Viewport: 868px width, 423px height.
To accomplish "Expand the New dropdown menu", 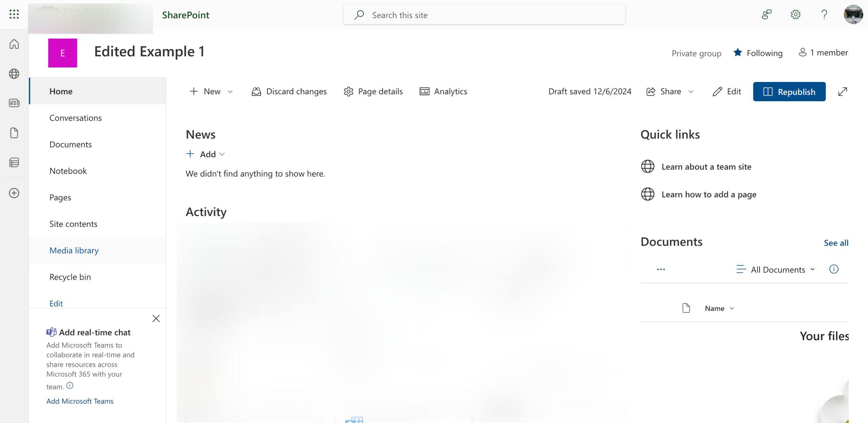I will click(211, 92).
